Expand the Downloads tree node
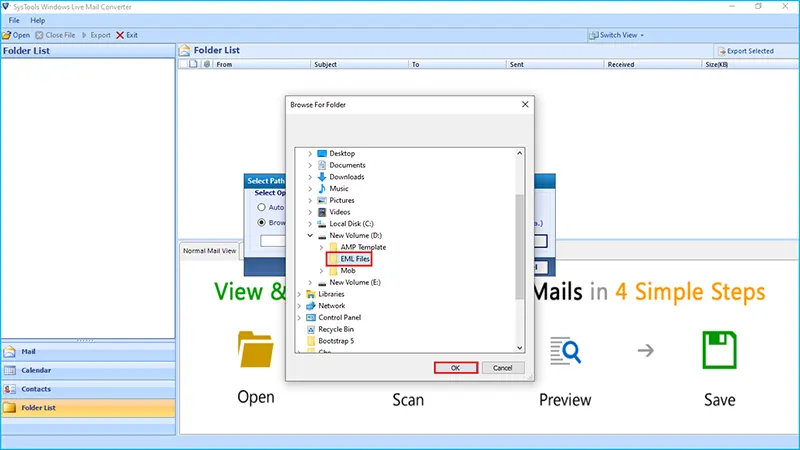 click(310, 177)
